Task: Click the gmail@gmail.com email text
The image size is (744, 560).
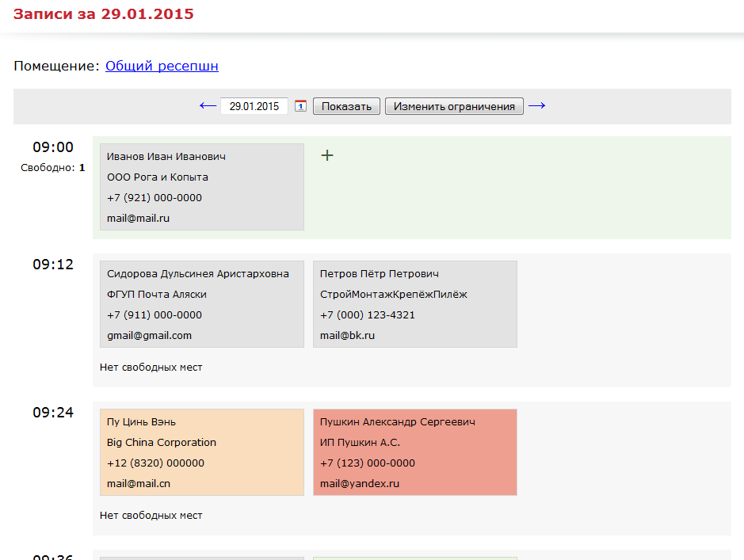Action: [149, 335]
